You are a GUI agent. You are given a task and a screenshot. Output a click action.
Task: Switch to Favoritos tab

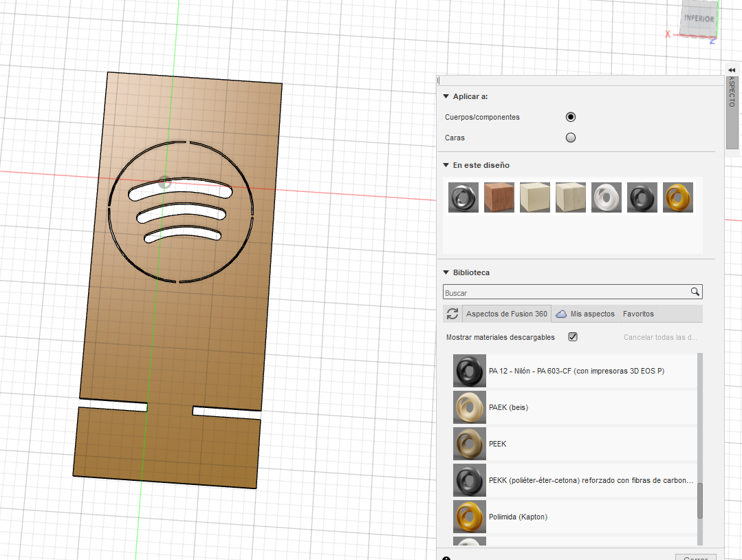tap(638, 314)
